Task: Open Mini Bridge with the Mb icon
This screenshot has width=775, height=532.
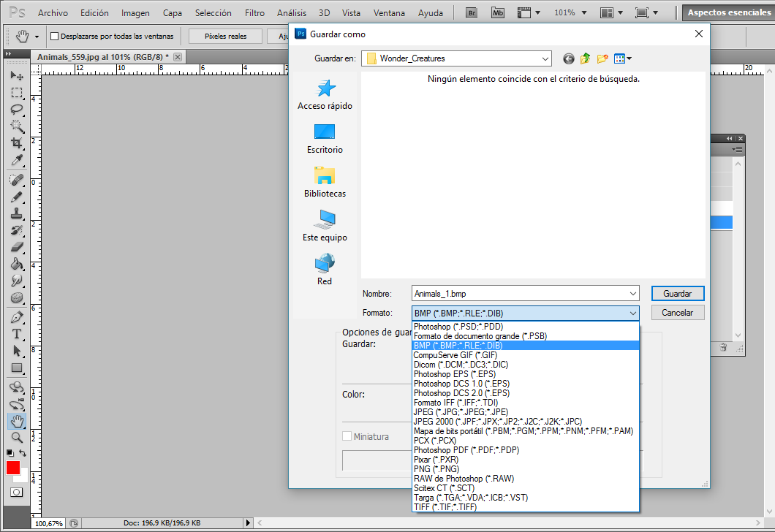Action: pyautogui.click(x=498, y=13)
